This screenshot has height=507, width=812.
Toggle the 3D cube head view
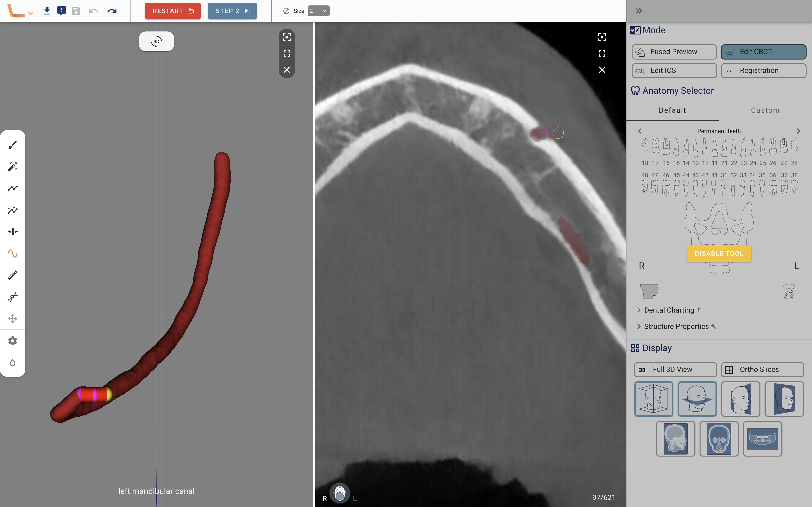coord(653,399)
